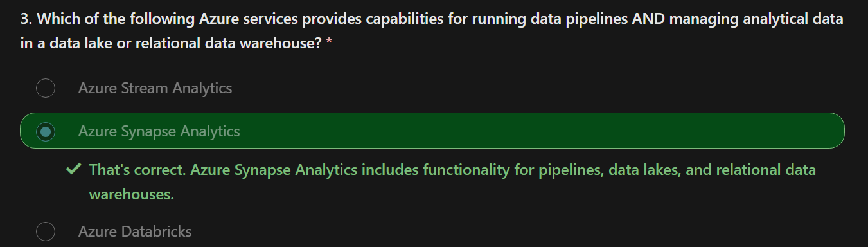
Task: Click the "Azure Synapse Analytics" option label
Action: (159, 132)
